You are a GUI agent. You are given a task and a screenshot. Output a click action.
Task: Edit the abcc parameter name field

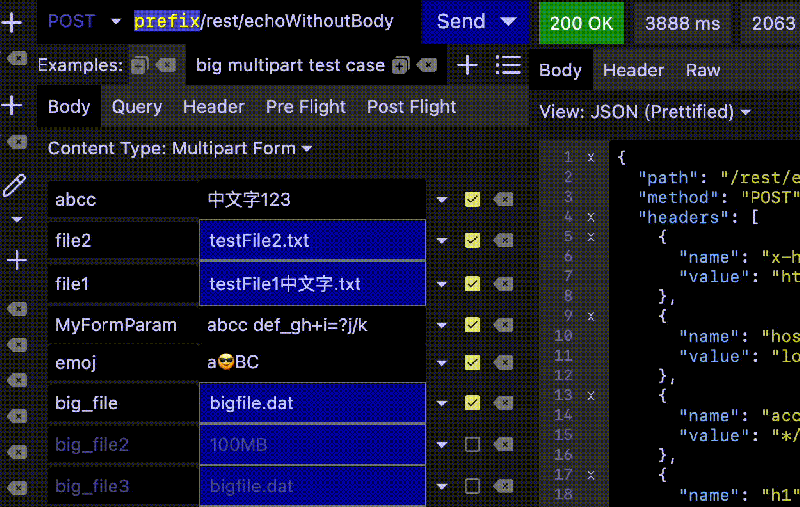(123, 199)
